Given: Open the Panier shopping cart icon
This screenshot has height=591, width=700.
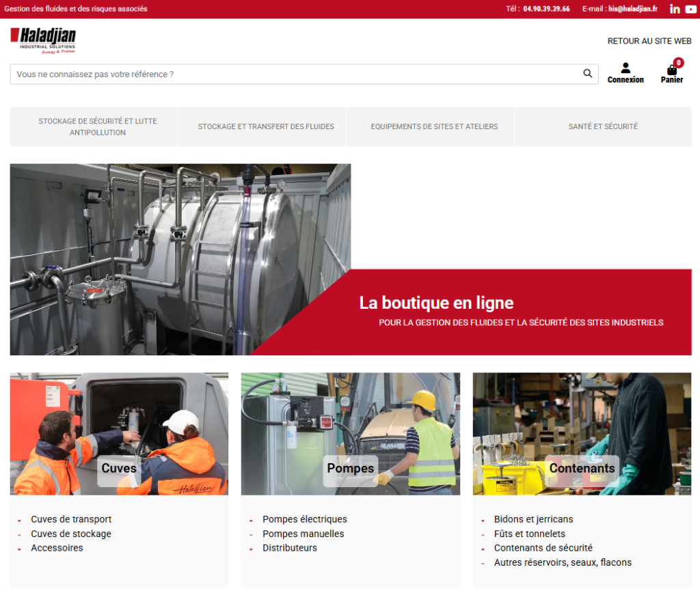Looking at the screenshot, I should pos(672,70).
